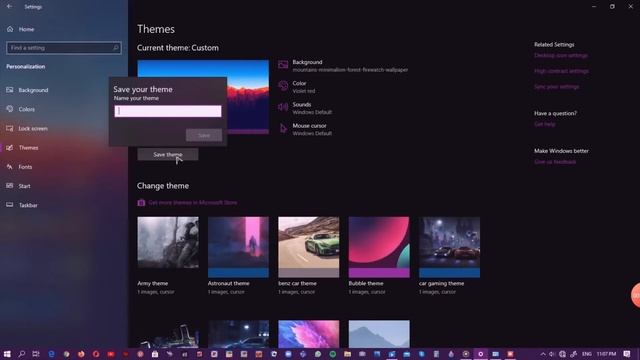The image size is (640, 360).
Task: Click the Name your theme text field
Action: tap(168, 111)
